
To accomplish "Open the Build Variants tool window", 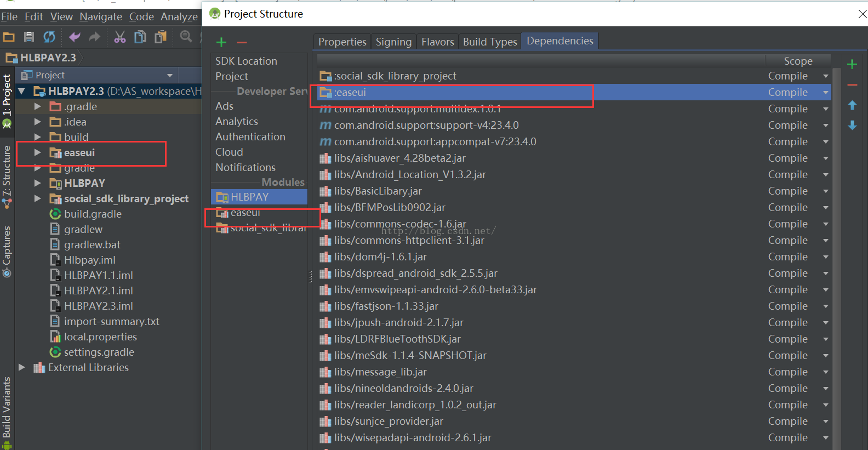I will (7, 412).
